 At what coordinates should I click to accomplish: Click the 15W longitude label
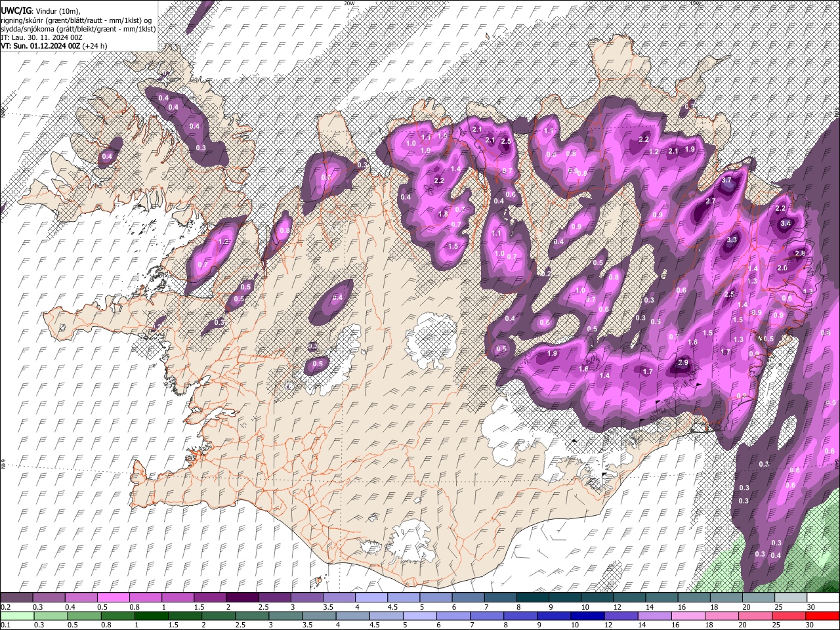(696, 3)
